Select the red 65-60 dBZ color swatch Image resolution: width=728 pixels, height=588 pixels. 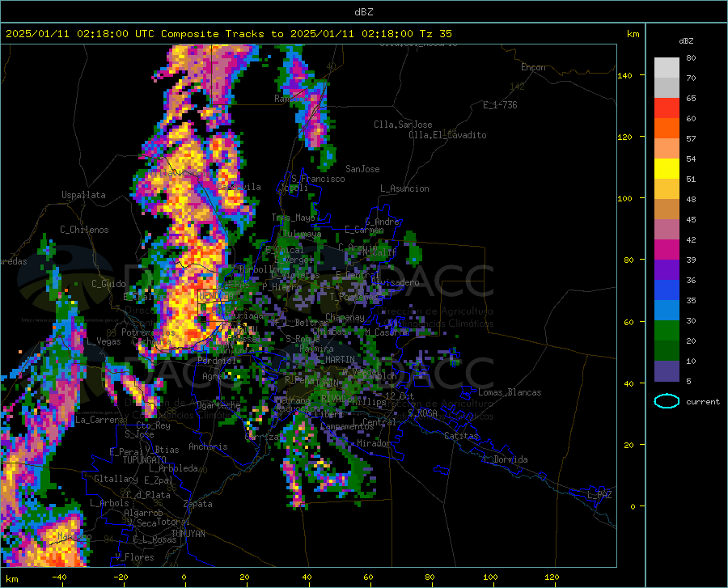coord(667,108)
